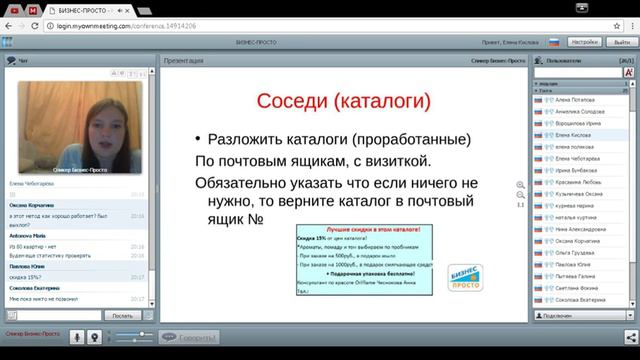Select user Нина Александровна
The height and width of the screenshot is (360, 640).
581,229
